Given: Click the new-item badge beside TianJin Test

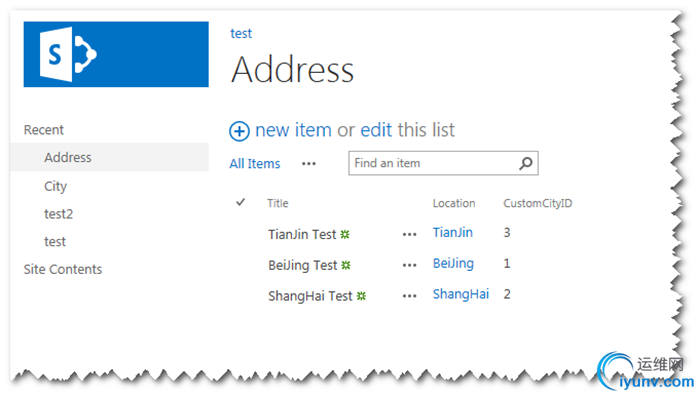Looking at the screenshot, I should pos(345,234).
